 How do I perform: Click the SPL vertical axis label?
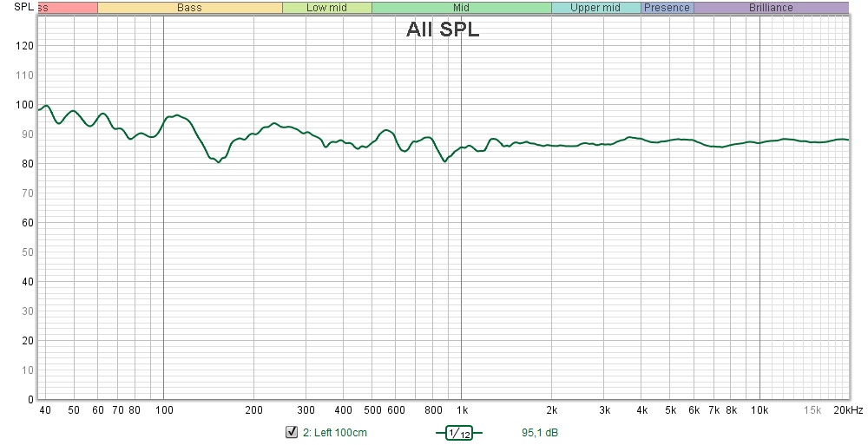[23, 7]
